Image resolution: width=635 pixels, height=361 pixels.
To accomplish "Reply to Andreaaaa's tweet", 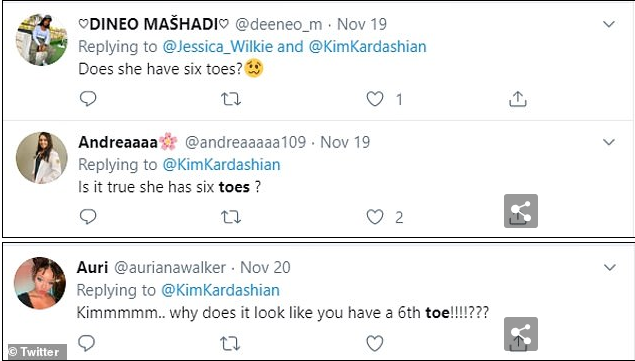I will pyautogui.click(x=88, y=217).
